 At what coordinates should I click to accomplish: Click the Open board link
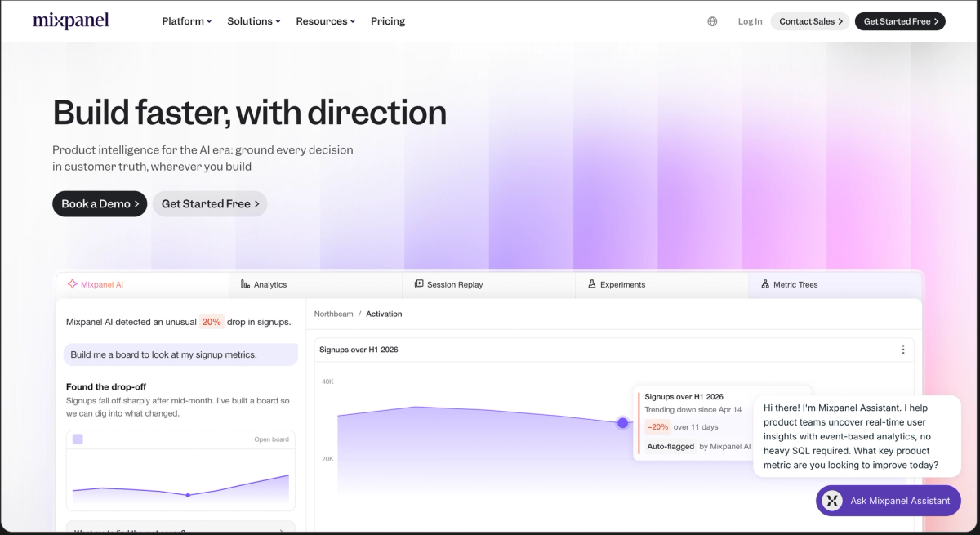pyautogui.click(x=271, y=439)
